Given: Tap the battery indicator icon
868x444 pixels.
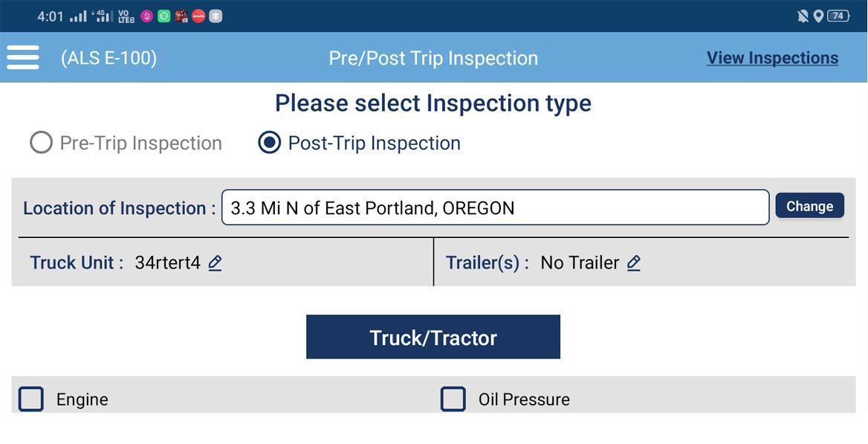Looking at the screenshot, I should click(838, 16).
